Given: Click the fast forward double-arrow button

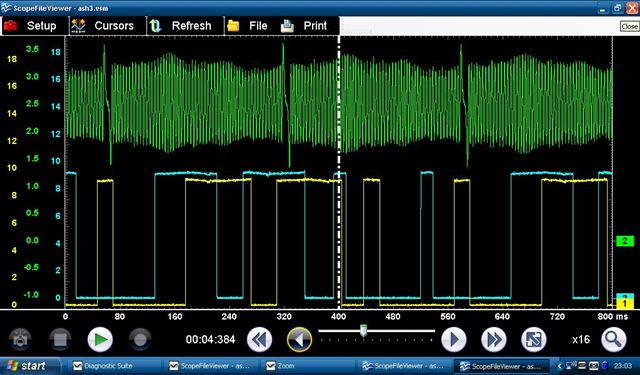Looking at the screenshot, I should 494,339.
